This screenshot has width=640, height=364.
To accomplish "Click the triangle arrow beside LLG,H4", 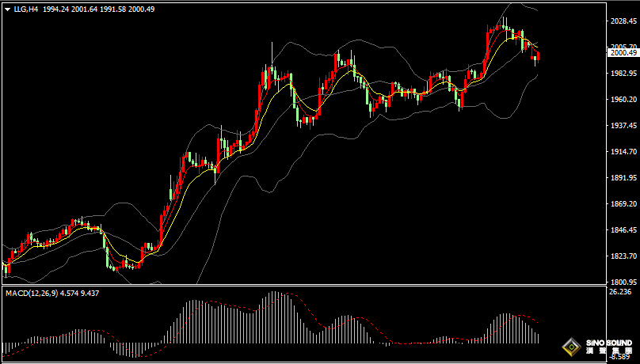I will (7, 9).
